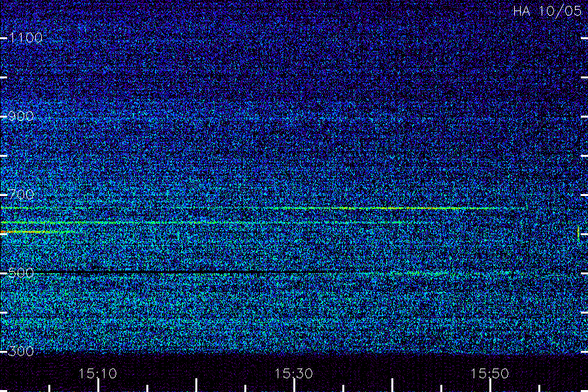Click the 1100 frequency axis label

pos(25,38)
